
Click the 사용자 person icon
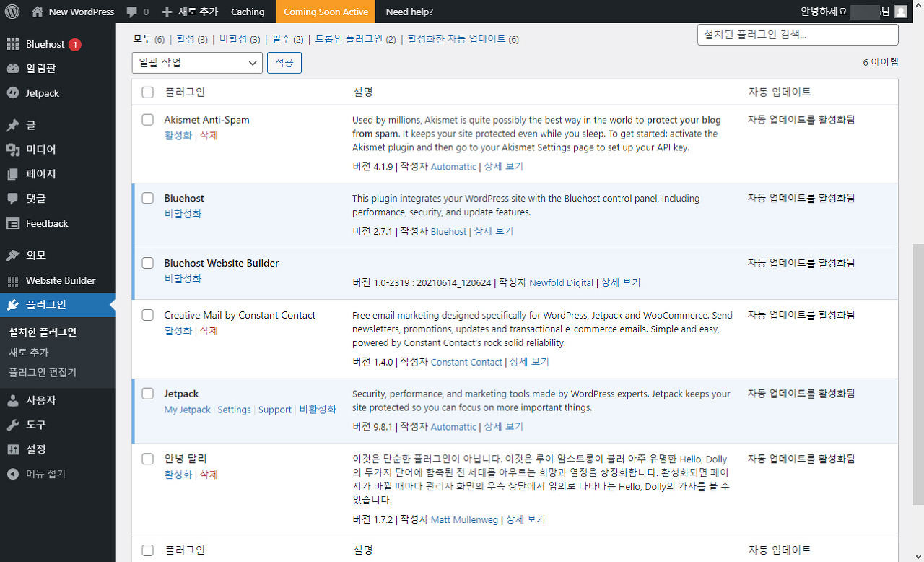click(12, 400)
